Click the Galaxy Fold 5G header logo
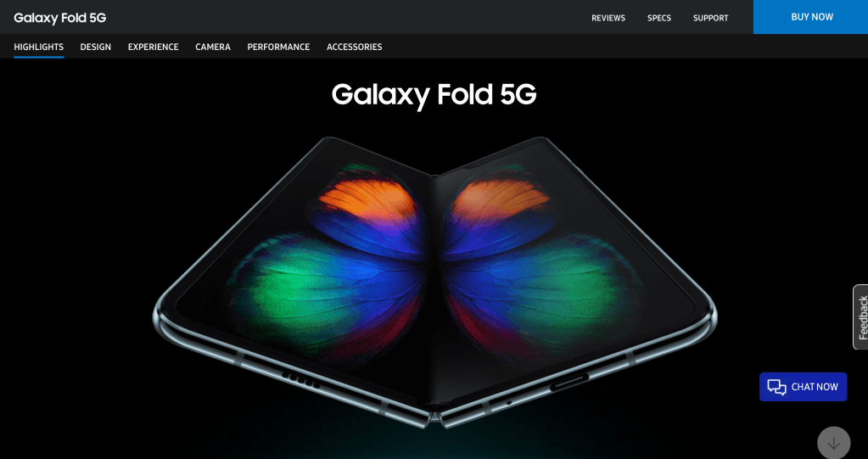Viewport: 868px width, 459px height. (59, 18)
